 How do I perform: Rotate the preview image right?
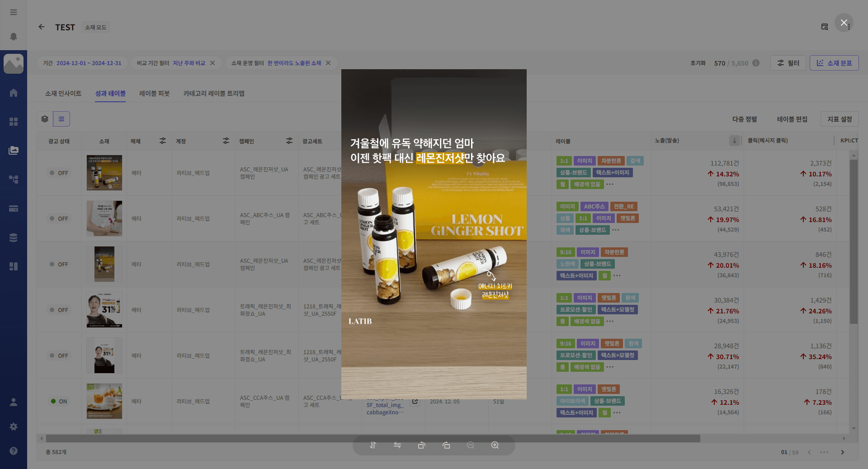click(446, 445)
